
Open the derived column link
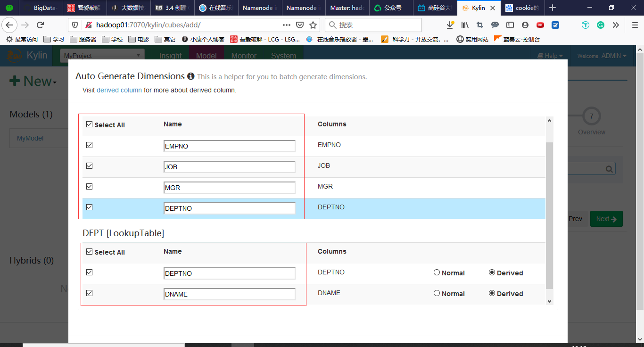(x=119, y=90)
